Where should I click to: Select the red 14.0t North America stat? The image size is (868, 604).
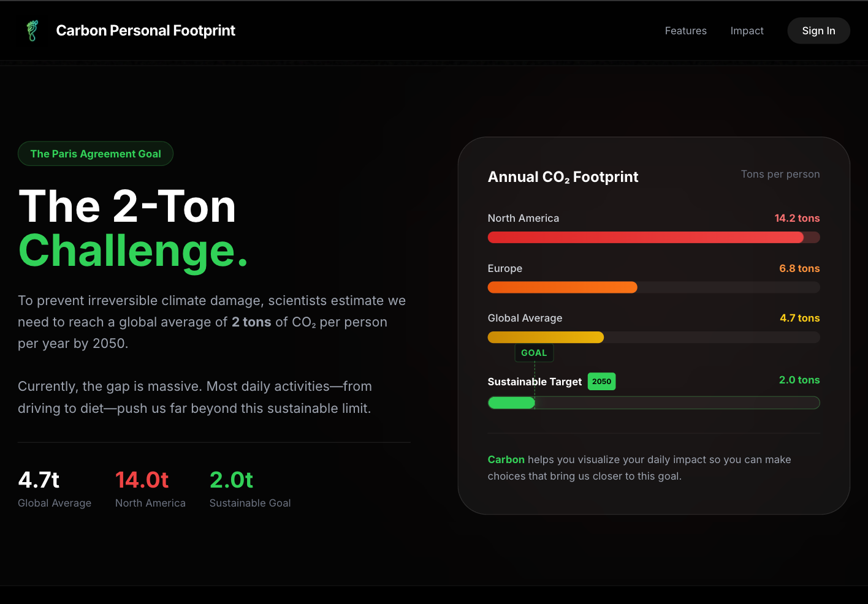(x=142, y=480)
